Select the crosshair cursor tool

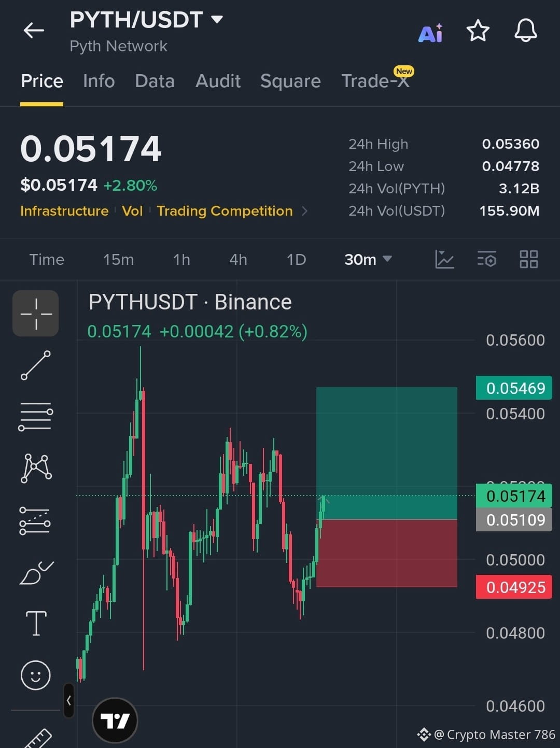tap(36, 314)
